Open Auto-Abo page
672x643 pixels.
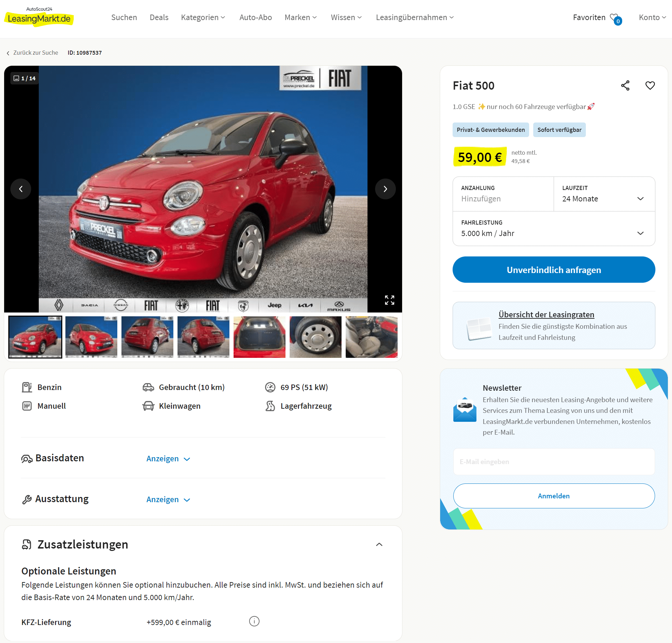[256, 17]
